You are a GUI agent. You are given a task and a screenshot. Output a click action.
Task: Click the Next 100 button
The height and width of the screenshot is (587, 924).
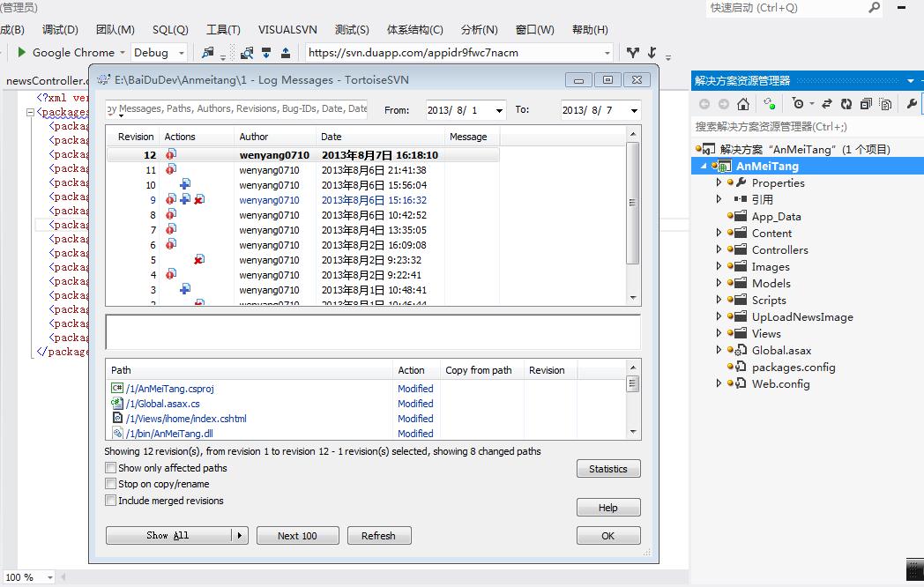[x=298, y=536]
